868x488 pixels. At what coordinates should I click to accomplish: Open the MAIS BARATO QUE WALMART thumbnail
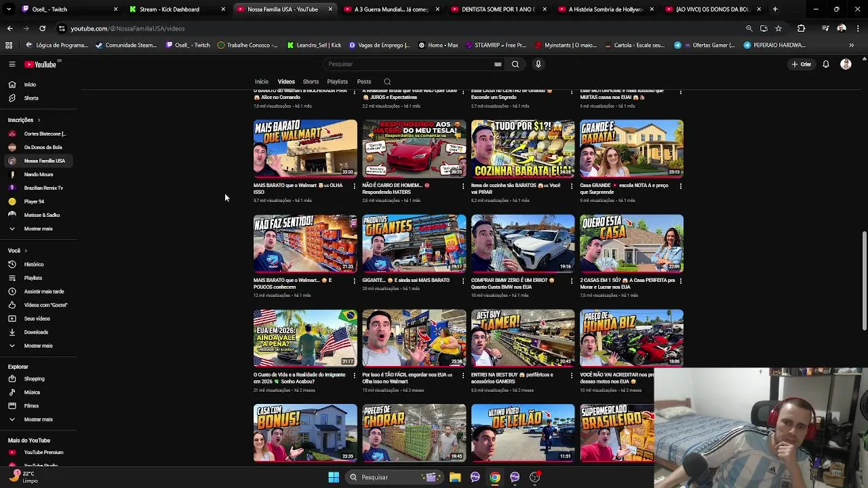(305, 148)
